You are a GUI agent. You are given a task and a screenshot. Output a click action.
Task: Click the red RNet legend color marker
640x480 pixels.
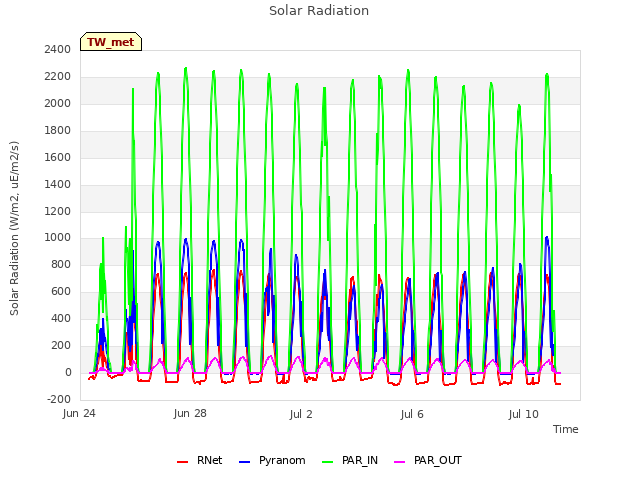tap(182, 462)
